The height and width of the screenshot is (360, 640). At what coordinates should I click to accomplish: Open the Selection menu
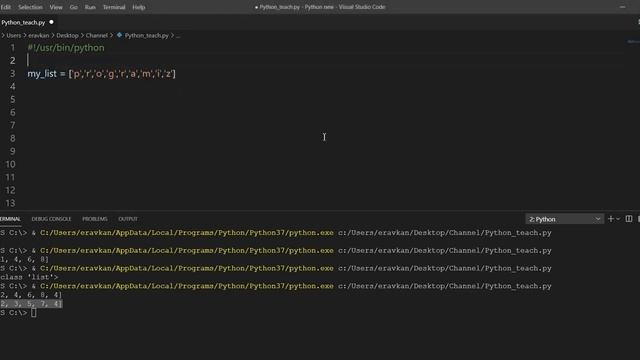tap(30, 7)
